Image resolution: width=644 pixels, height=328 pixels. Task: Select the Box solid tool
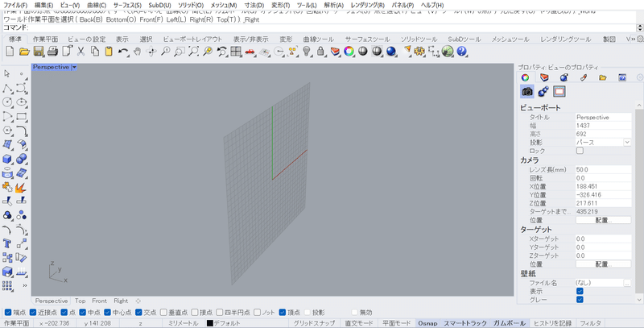pyautogui.click(x=7, y=159)
